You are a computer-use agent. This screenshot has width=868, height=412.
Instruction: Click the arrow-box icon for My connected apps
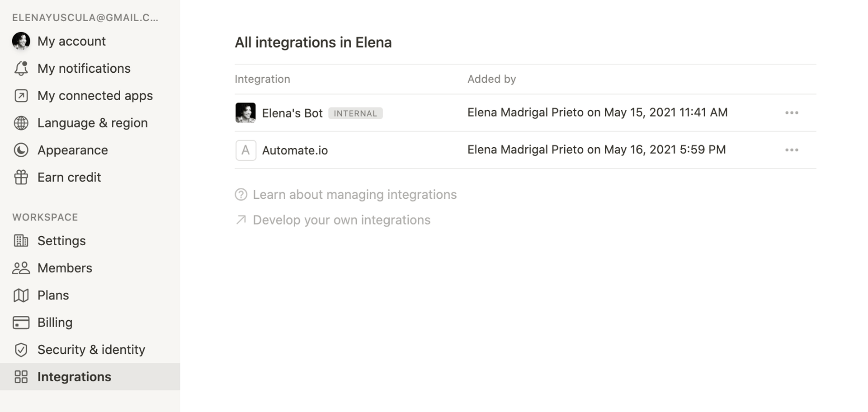[21, 96]
